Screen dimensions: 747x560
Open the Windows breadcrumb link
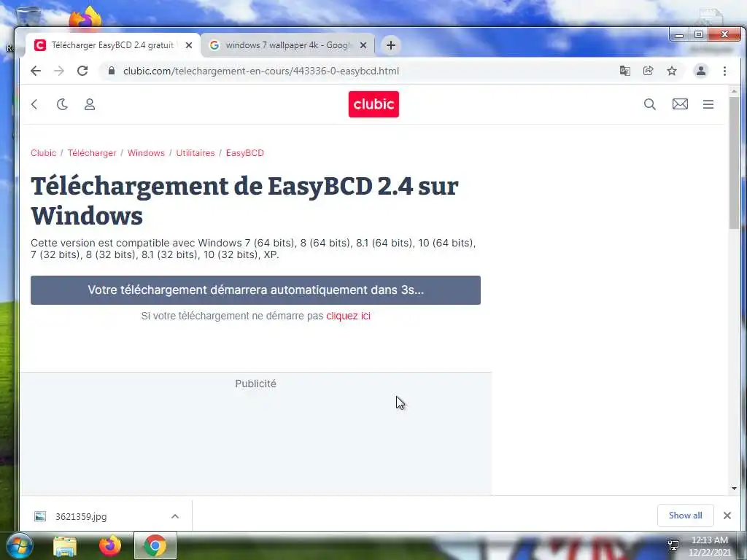point(146,153)
